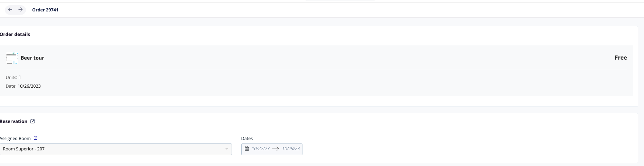Image resolution: width=644 pixels, height=166 pixels.
Task: Click the Dates field label
Action: point(247,138)
